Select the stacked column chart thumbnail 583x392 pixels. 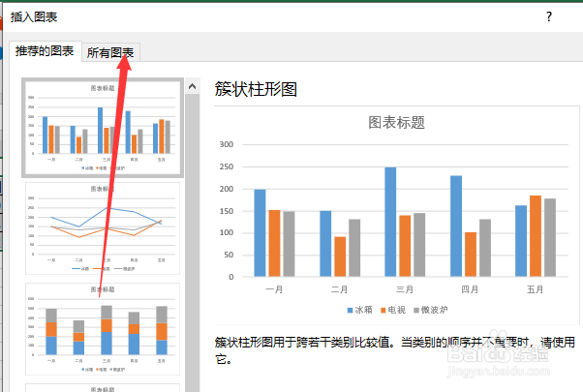tap(103, 329)
